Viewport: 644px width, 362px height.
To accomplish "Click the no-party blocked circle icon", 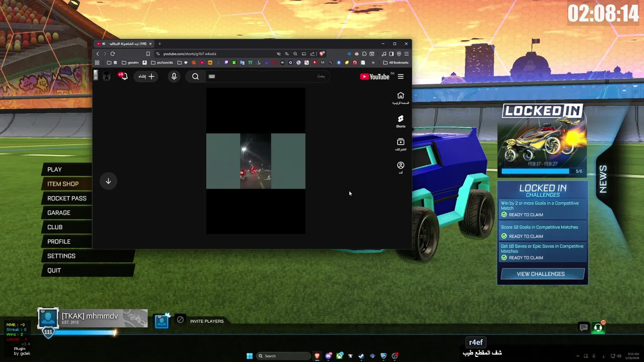I will 180,320.
